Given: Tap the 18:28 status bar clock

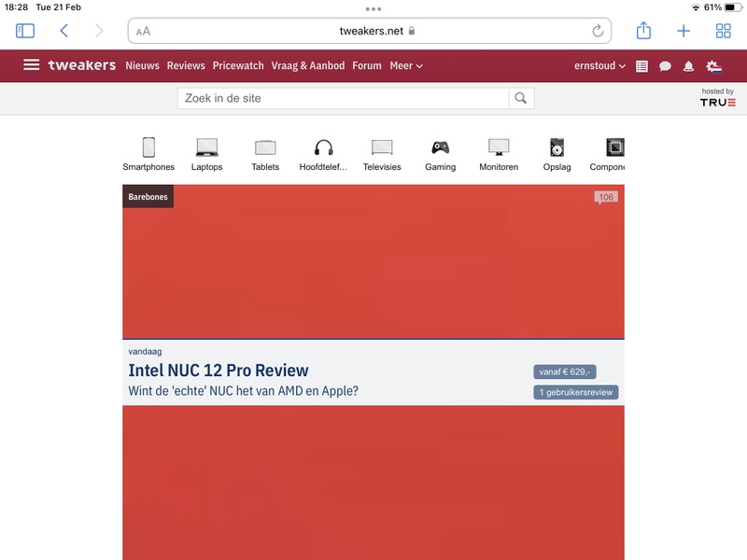Looking at the screenshot, I should (16, 7).
